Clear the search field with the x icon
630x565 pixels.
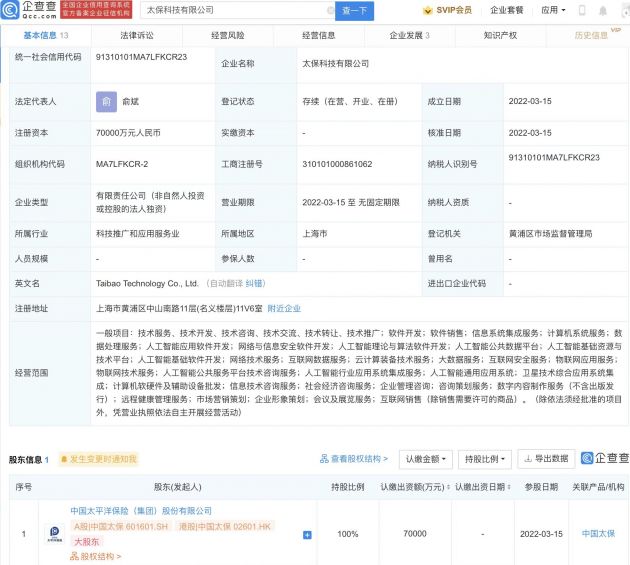(x=331, y=10)
